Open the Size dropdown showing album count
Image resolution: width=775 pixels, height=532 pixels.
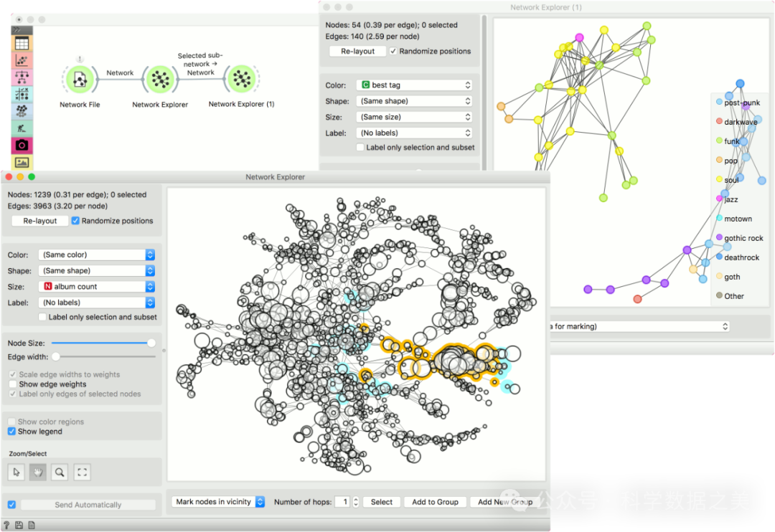tap(97, 287)
